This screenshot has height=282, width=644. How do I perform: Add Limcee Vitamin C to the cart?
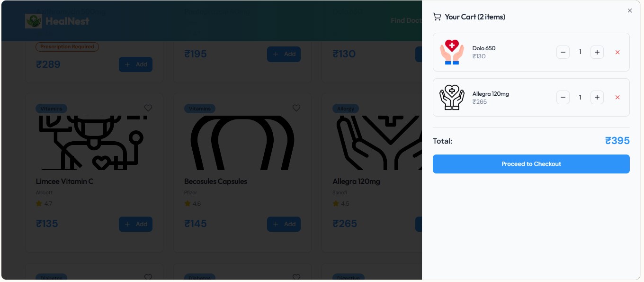tap(135, 224)
